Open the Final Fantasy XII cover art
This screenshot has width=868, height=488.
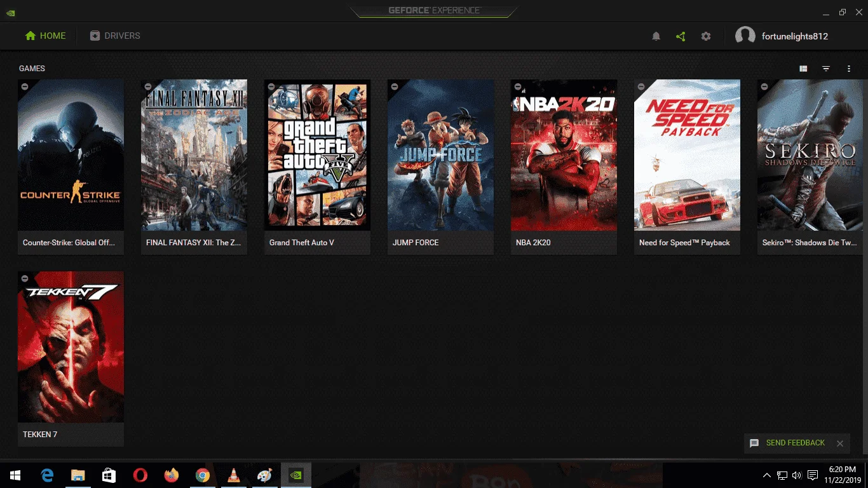click(x=194, y=155)
